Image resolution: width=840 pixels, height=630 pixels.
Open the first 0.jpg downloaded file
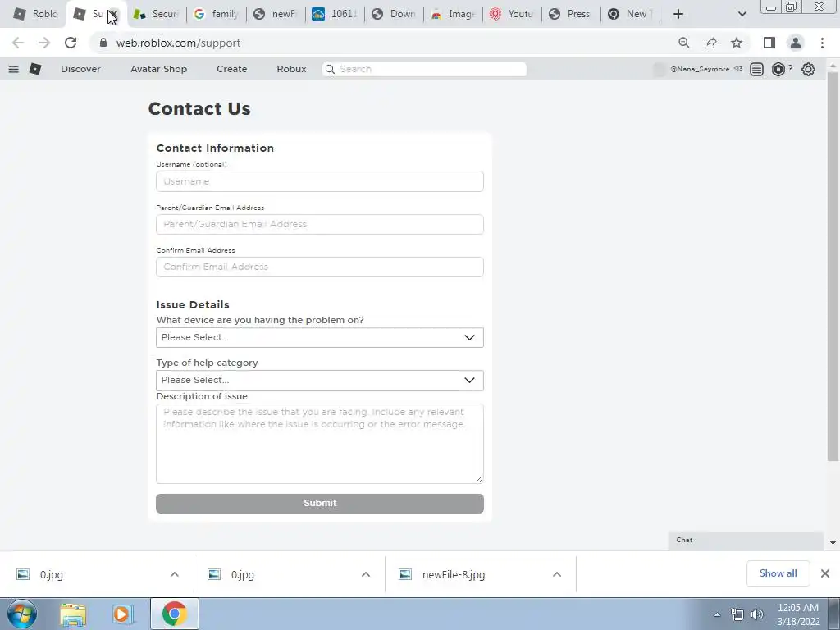pyautogui.click(x=51, y=574)
